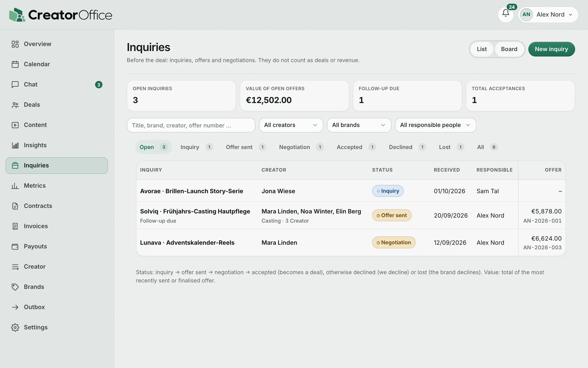
Task: Click the CreatorOffice logo icon
Action: click(17, 15)
